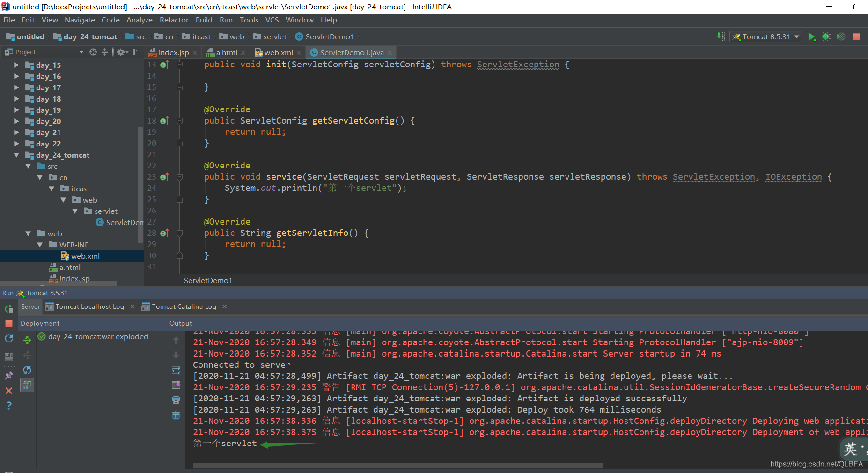Viewport: 868px width, 473px height.
Task: Close the ServletDemo1.java editor tab
Action: (x=390, y=52)
